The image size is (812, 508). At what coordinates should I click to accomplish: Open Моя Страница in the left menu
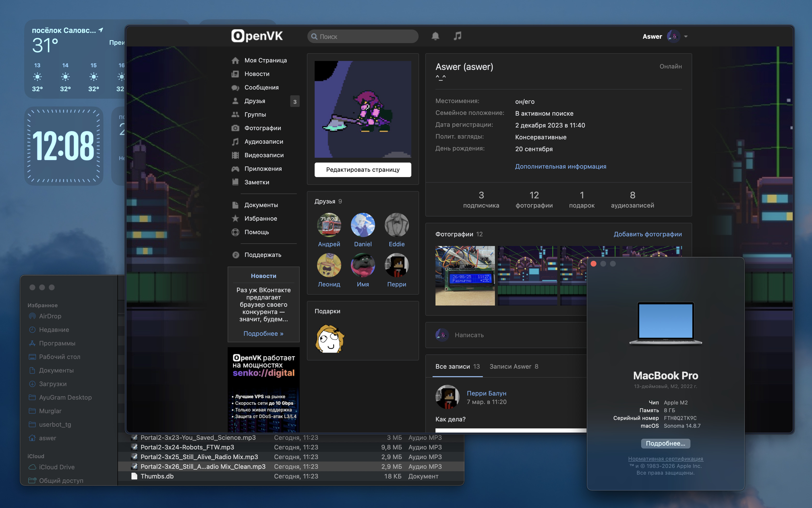[x=266, y=60]
